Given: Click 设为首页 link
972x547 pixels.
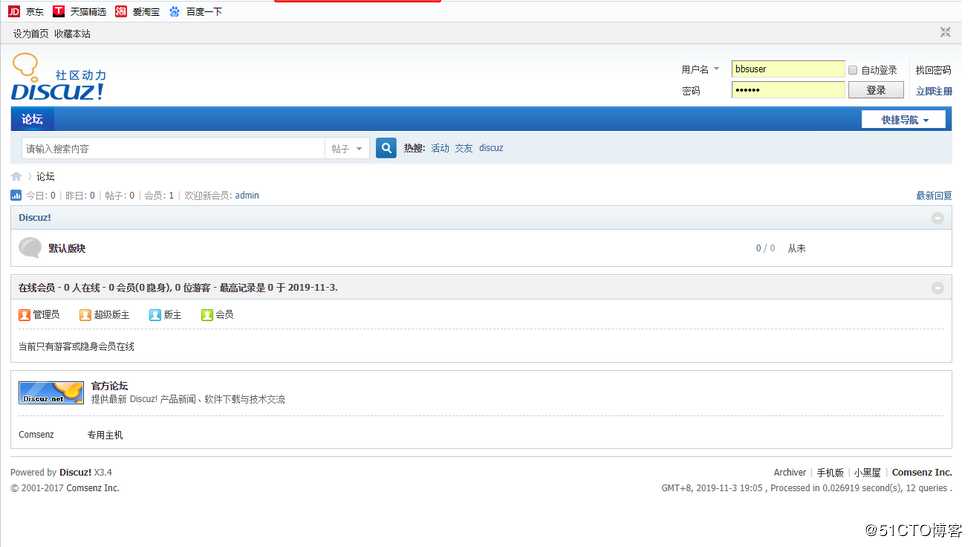Looking at the screenshot, I should 30,33.
